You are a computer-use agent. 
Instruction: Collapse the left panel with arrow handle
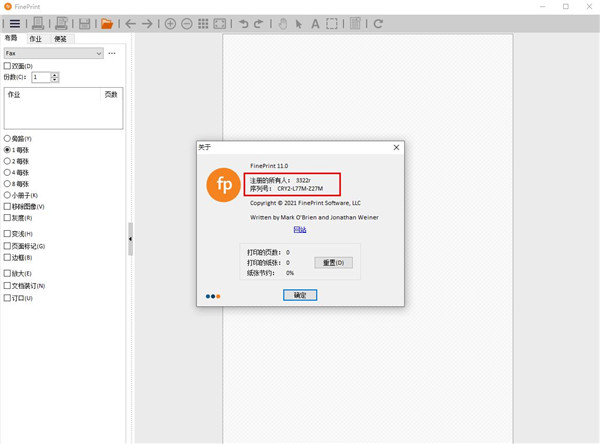(x=130, y=239)
